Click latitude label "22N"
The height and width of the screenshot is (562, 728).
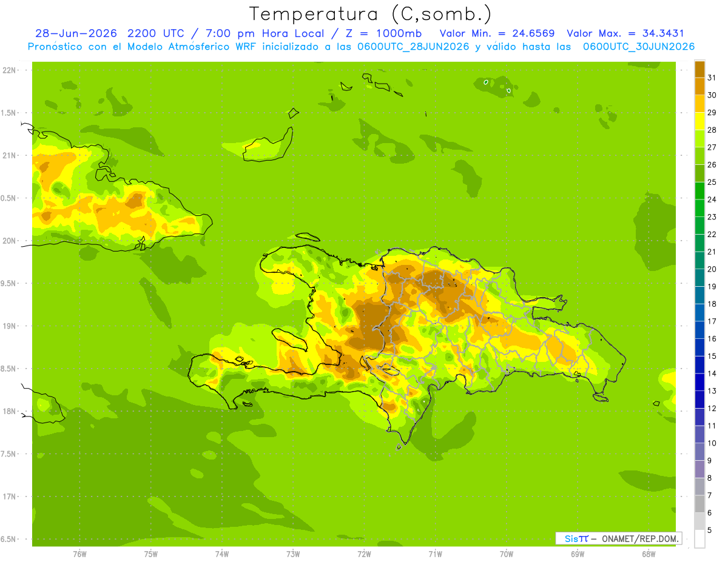point(9,70)
